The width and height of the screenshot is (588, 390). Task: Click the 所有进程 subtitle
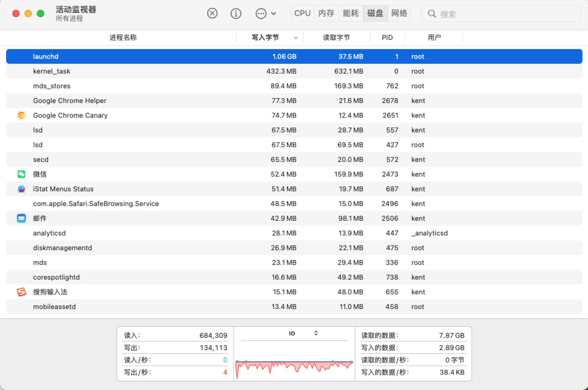tap(69, 18)
